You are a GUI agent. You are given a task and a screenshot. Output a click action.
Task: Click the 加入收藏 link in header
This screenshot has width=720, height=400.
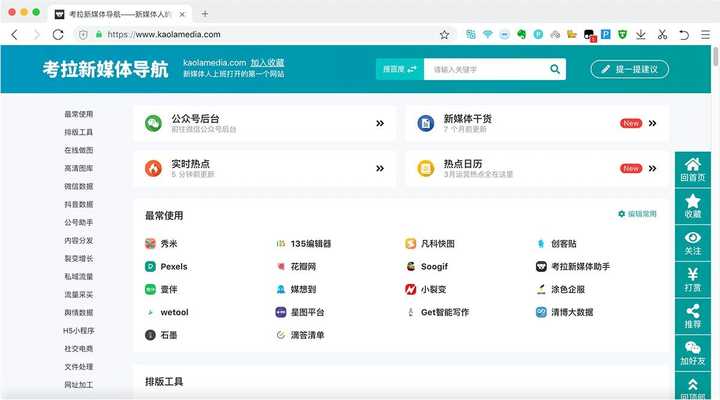coord(267,62)
